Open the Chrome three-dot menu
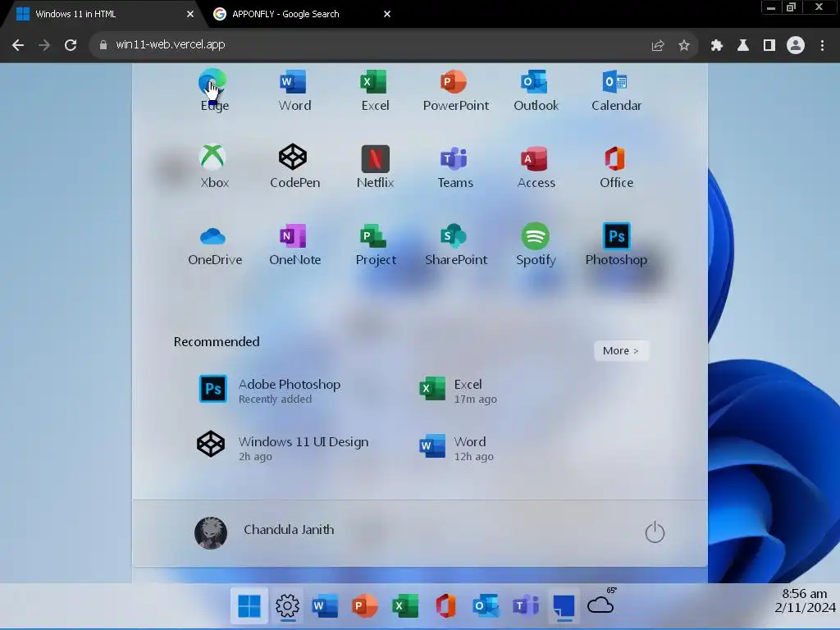840x630 pixels. pos(822,46)
